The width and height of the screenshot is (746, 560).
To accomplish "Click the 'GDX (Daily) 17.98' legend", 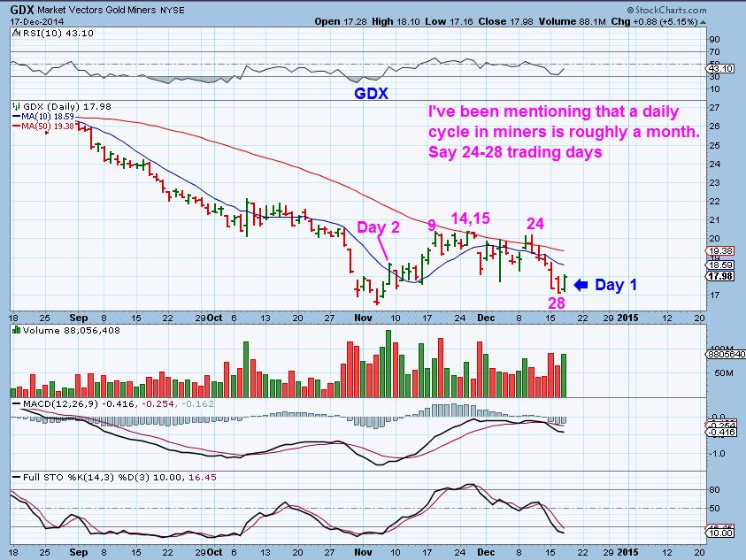I will pyautogui.click(x=62, y=106).
